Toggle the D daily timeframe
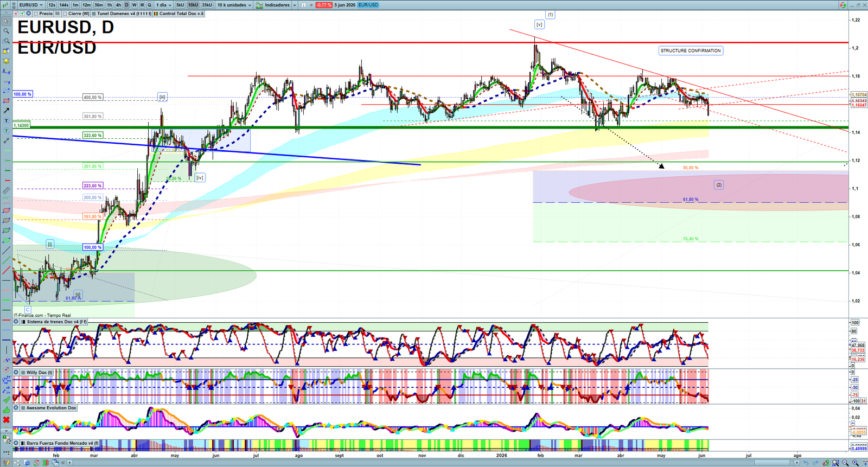 126,5
